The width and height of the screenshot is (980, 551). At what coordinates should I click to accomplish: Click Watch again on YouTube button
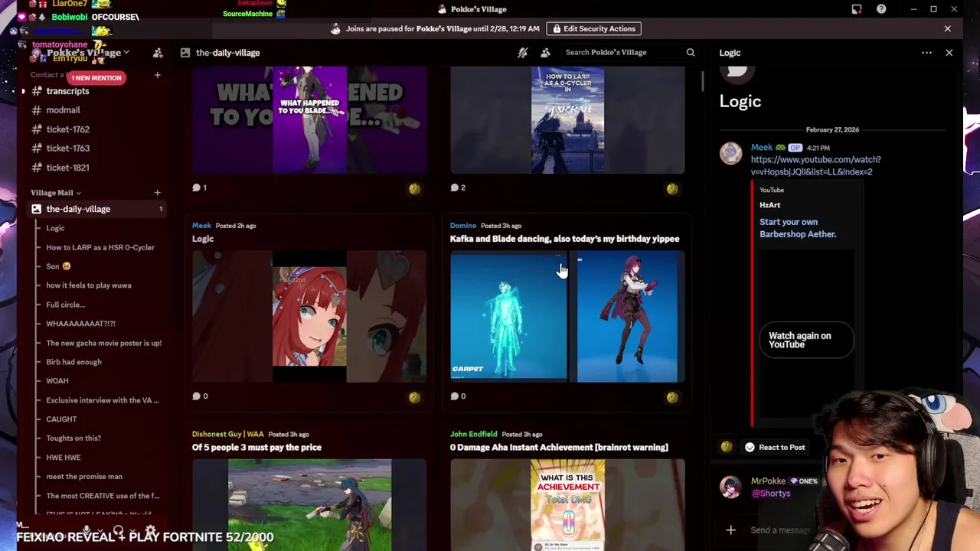806,340
